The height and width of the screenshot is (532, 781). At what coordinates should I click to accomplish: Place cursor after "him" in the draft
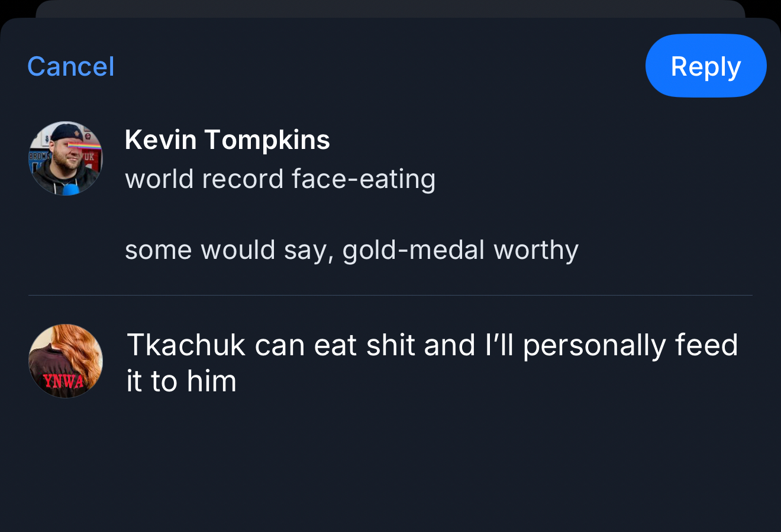point(238,381)
